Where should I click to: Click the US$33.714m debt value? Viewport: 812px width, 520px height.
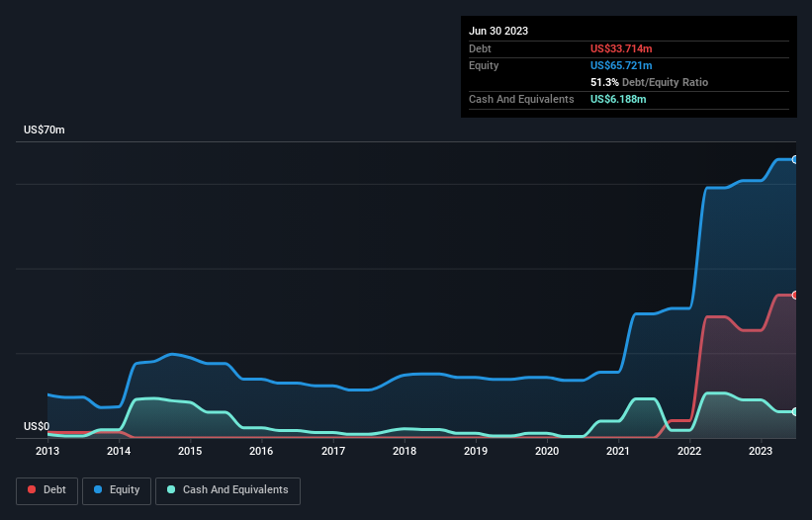coord(621,48)
